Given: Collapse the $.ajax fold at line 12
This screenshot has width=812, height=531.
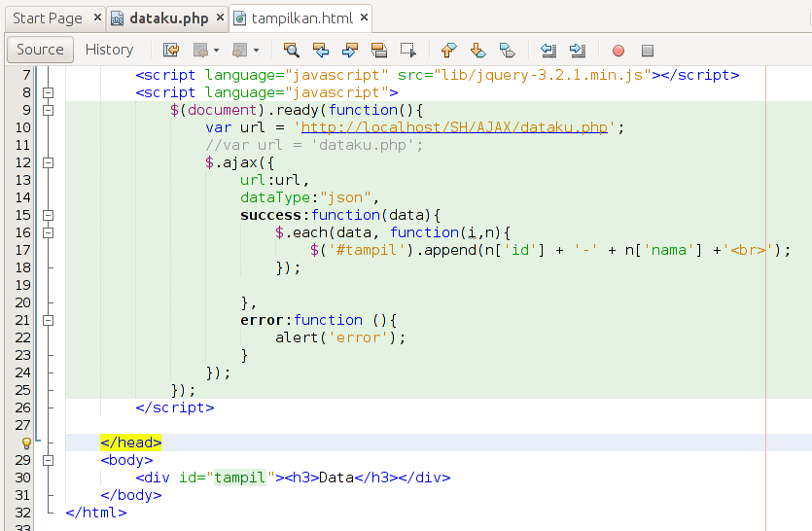Looking at the screenshot, I should 49,162.
